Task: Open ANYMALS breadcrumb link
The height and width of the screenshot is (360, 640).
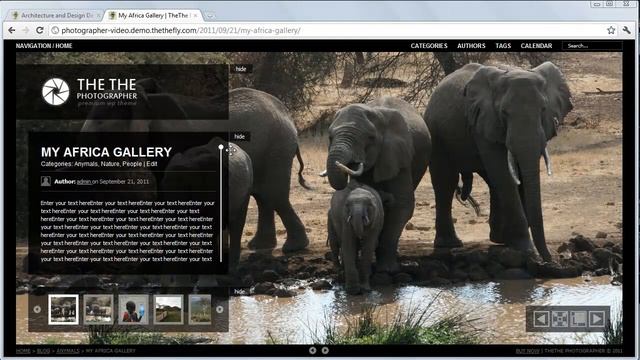Action: coord(68,351)
